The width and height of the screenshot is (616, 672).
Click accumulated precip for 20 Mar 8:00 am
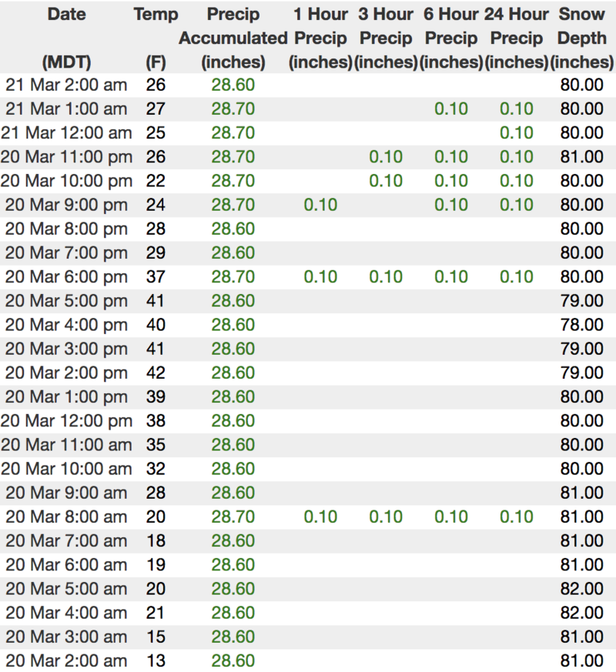233,517
